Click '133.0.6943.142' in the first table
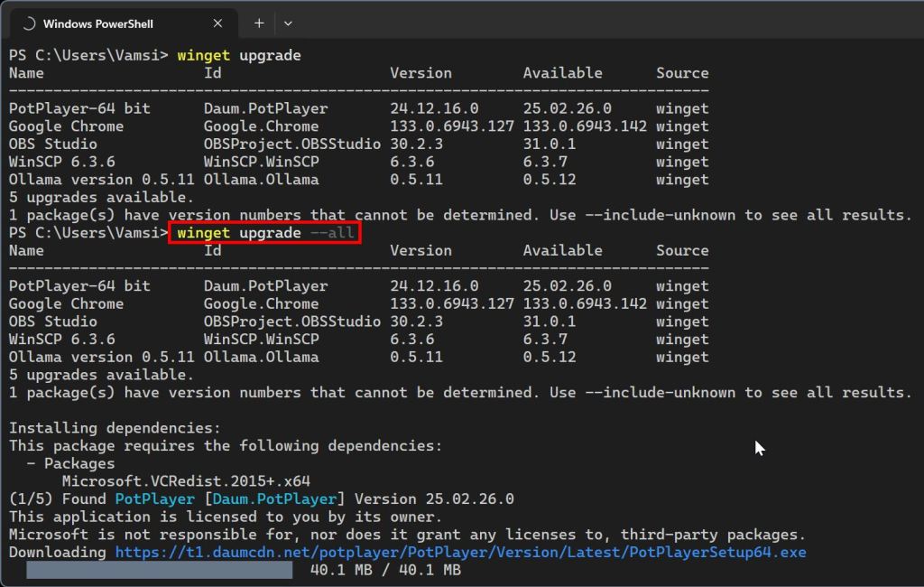The width and height of the screenshot is (924, 587). (x=585, y=126)
